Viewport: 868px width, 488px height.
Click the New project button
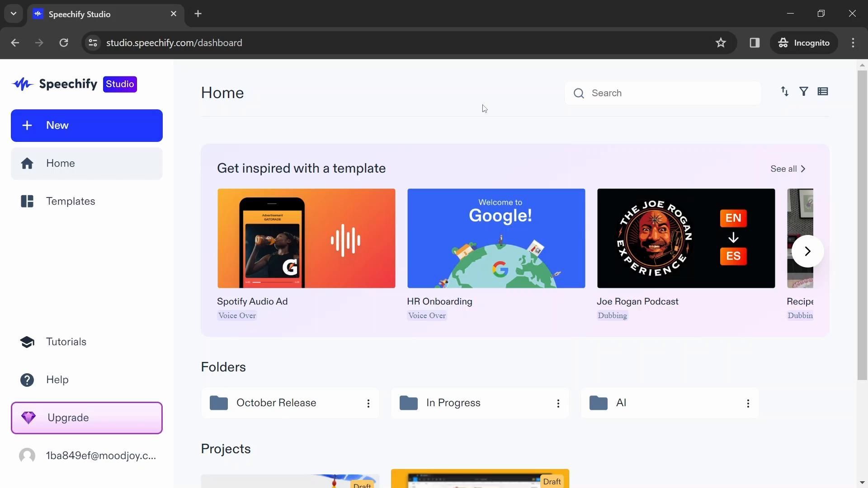[87, 126]
